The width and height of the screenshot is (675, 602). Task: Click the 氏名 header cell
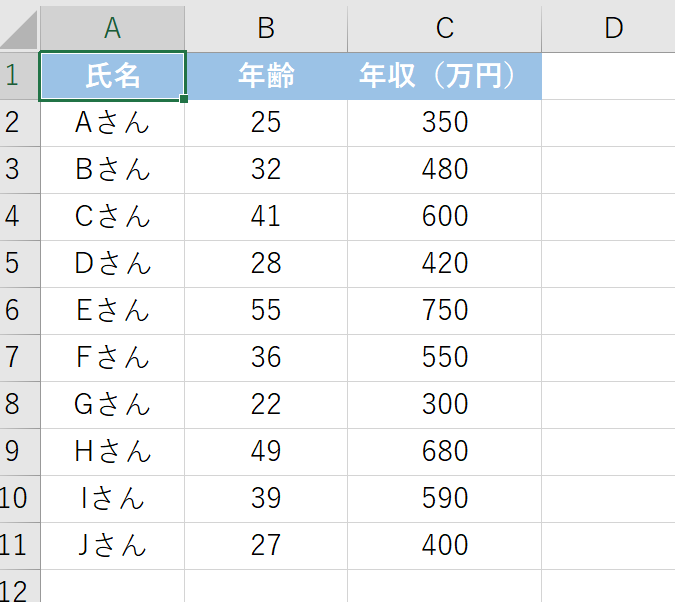112,76
